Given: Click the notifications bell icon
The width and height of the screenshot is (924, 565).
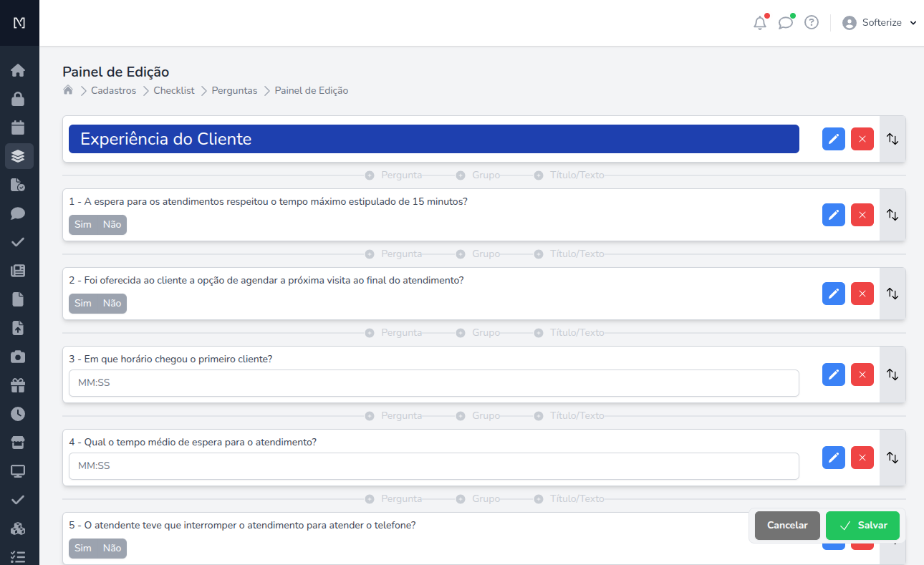Looking at the screenshot, I should coord(760,23).
